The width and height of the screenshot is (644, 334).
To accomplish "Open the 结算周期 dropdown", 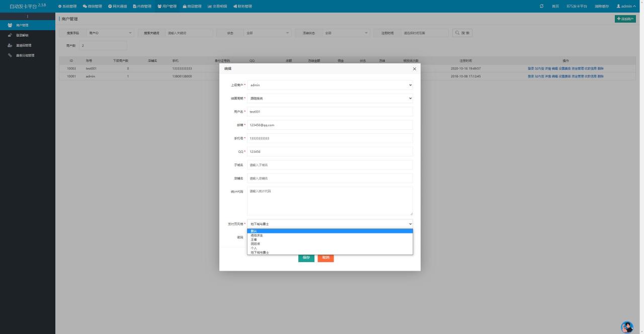I will click(x=330, y=98).
